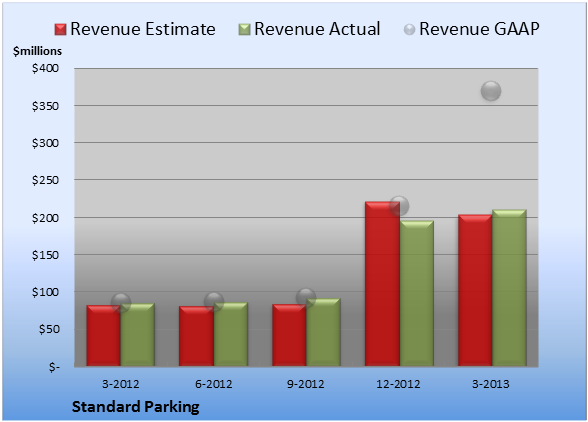Click the $100 axis value
This screenshot has height=422, width=588.
coord(45,292)
